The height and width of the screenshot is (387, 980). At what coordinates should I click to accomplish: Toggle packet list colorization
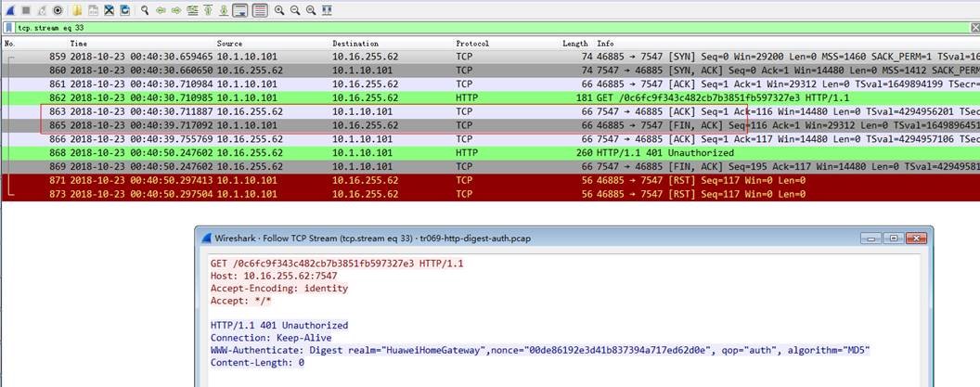click(260, 10)
